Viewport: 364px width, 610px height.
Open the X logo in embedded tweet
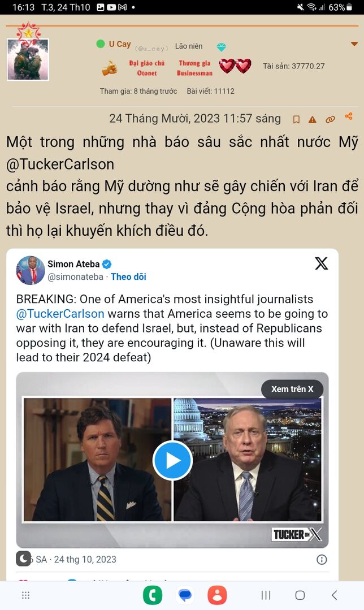pyautogui.click(x=321, y=263)
